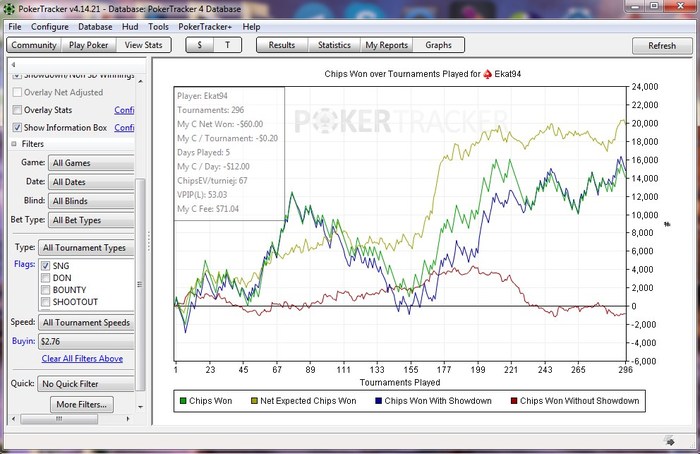This screenshot has height=454, width=700.
Task: Collapse the Filters section toggle icon
Action: [14, 144]
